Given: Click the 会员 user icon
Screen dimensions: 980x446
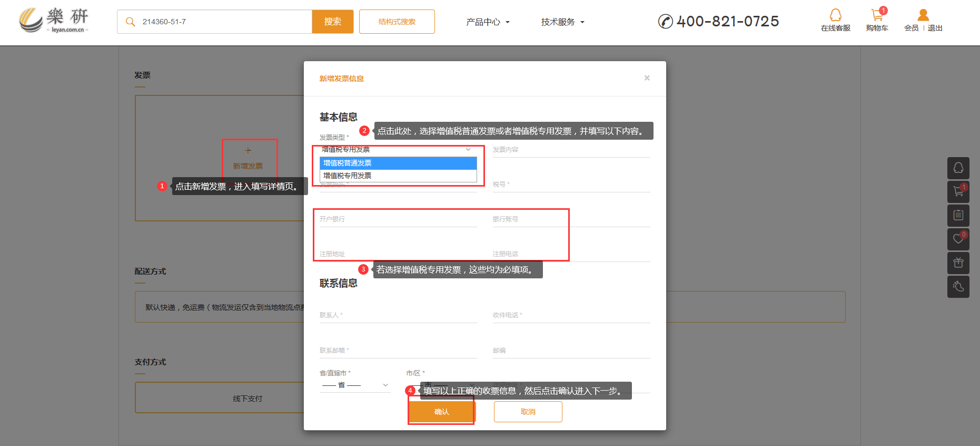Looking at the screenshot, I should click(x=922, y=16).
